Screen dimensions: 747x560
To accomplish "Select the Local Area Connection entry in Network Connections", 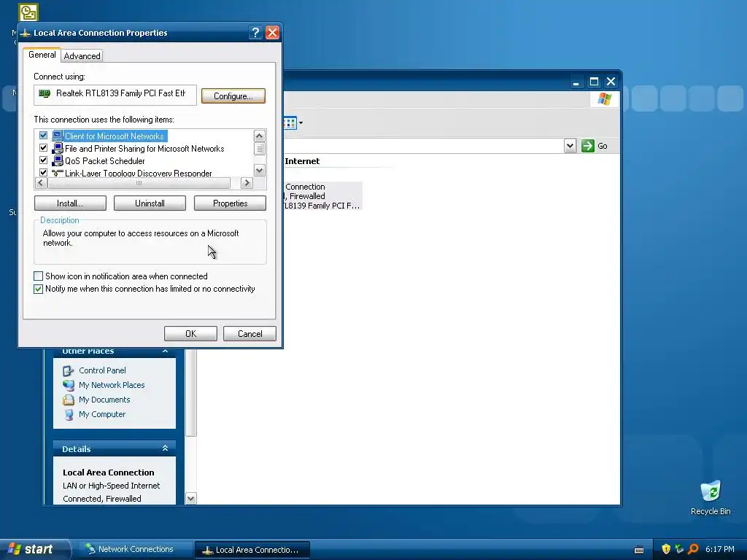I will click(322, 196).
